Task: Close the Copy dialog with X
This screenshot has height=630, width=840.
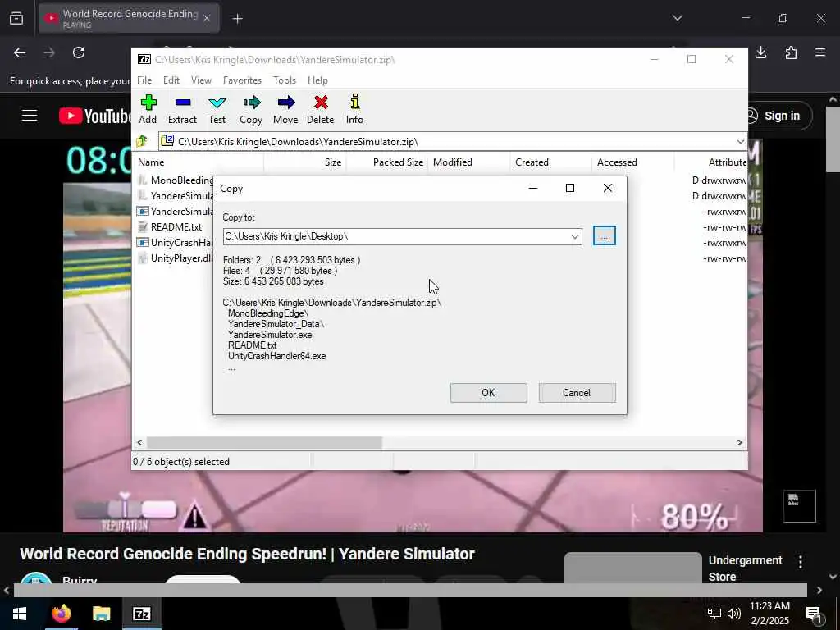Action: (608, 188)
